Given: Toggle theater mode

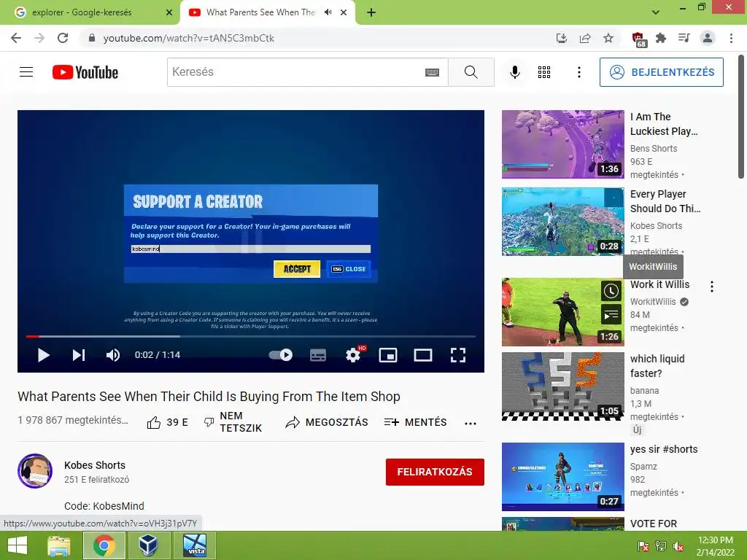Looking at the screenshot, I should point(423,355).
